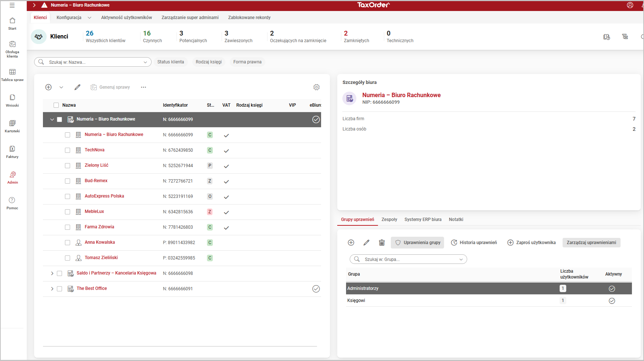Tick the checkbox next to TechNova
This screenshot has width=644, height=361.
(x=68, y=150)
